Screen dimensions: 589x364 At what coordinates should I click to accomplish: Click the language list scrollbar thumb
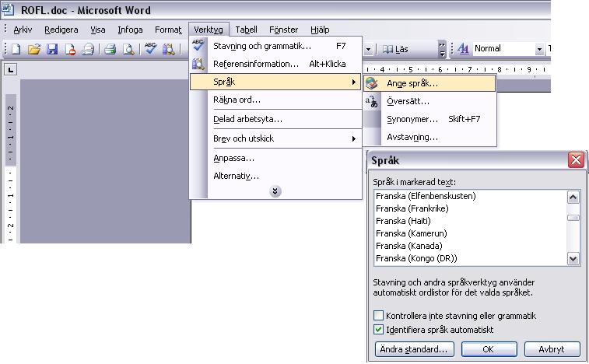[x=573, y=218]
